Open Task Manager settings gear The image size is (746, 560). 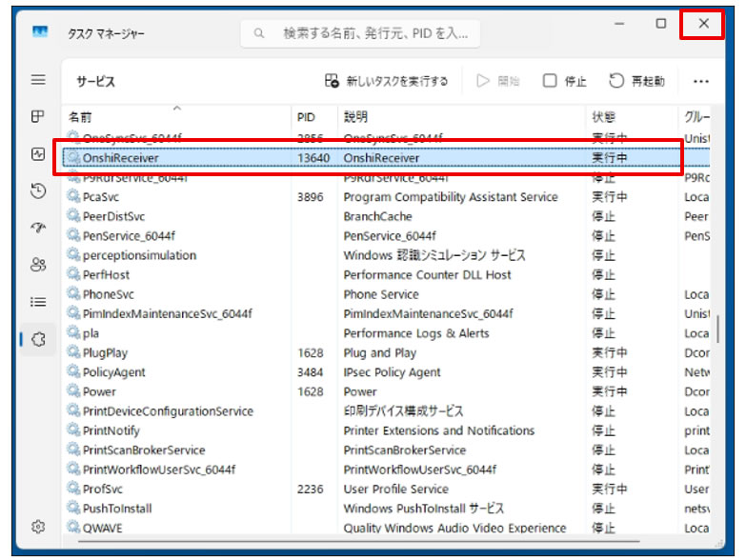coord(38,527)
